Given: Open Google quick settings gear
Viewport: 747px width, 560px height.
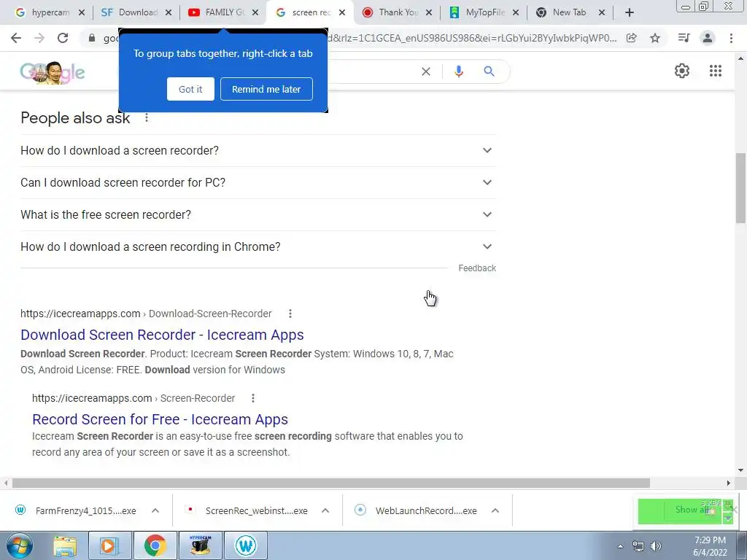Looking at the screenshot, I should click(682, 71).
